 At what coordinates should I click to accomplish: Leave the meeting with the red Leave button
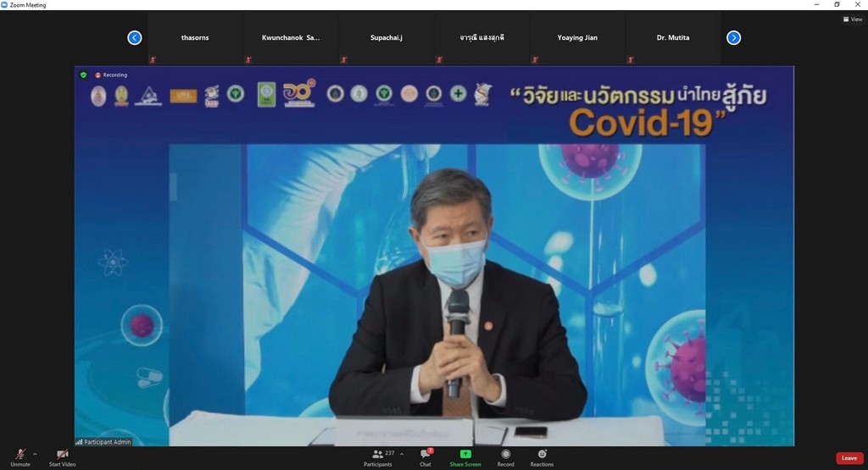pyautogui.click(x=849, y=458)
